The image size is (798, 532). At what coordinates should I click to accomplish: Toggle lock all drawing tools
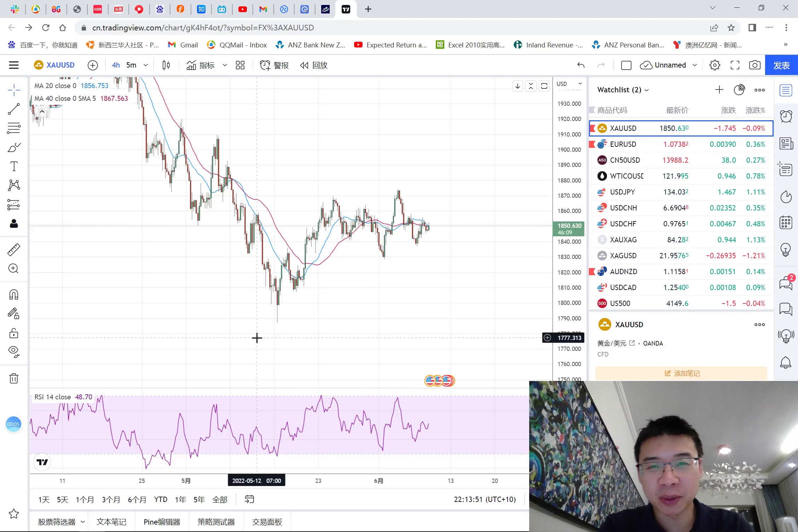[x=14, y=333]
